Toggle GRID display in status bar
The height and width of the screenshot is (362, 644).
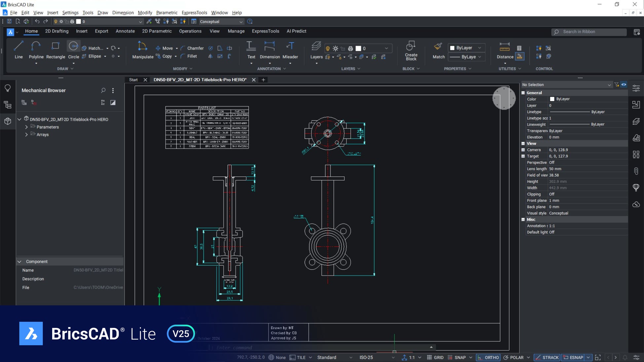(435, 357)
